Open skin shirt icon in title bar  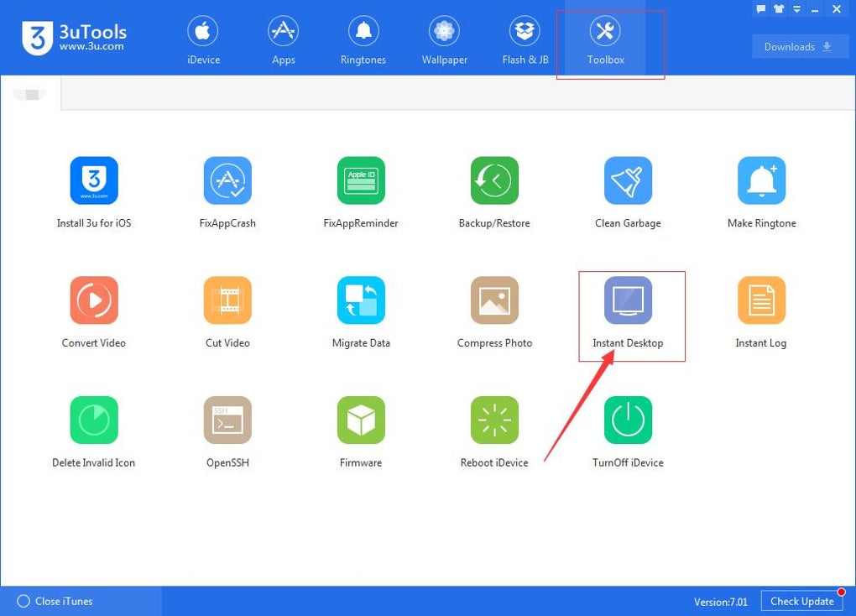[779, 8]
